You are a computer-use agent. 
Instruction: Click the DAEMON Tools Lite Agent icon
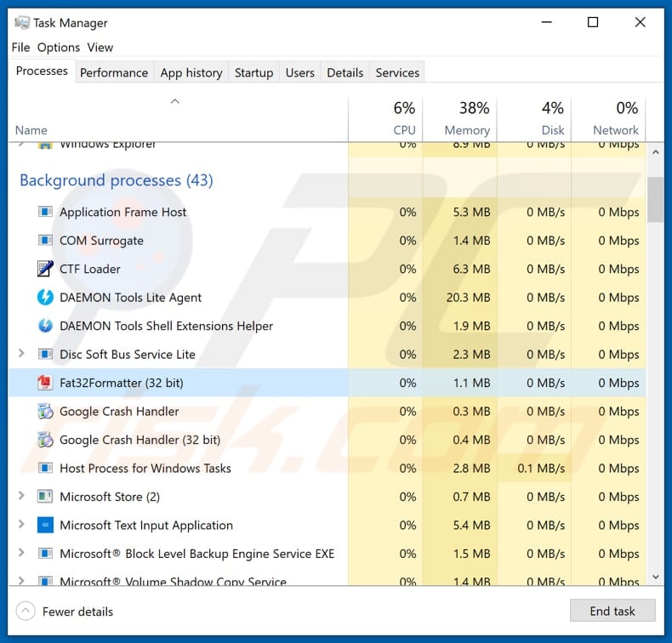(45, 297)
